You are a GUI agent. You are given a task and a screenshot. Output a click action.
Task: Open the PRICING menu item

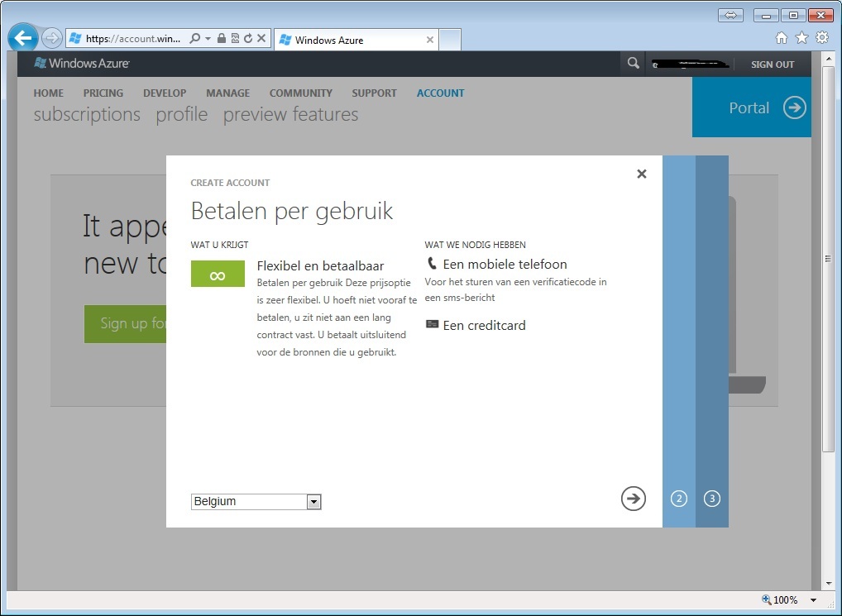[x=103, y=93]
